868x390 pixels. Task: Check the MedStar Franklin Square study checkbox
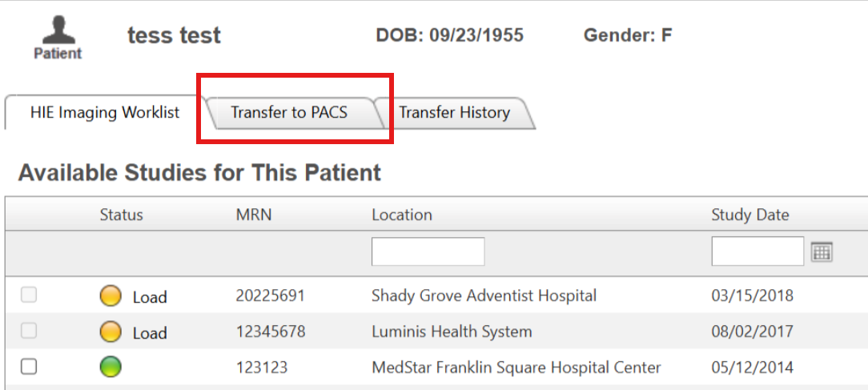pos(29,367)
